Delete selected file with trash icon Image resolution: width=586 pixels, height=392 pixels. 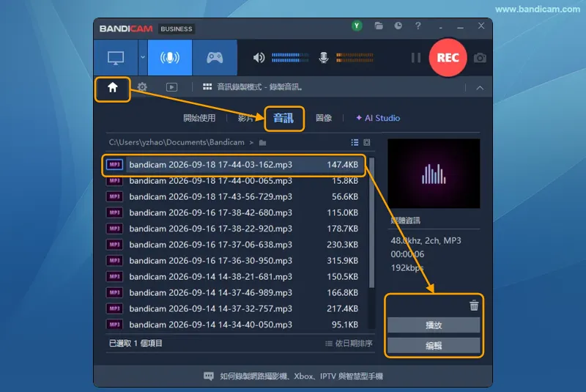pyautogui.click(x=474, y=306)
